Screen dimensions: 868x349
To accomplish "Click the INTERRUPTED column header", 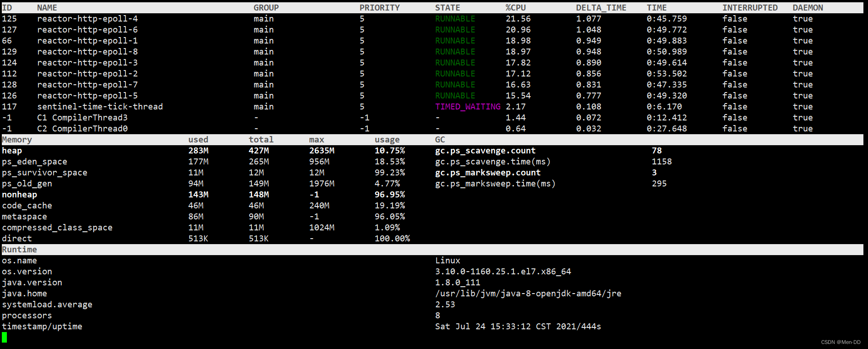I will [750, 8].
